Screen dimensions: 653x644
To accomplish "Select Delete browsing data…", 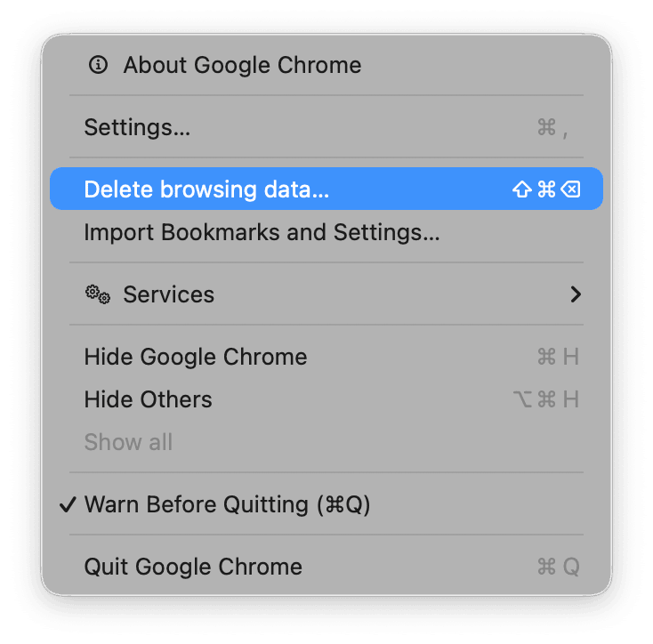I will pos(206,189).
